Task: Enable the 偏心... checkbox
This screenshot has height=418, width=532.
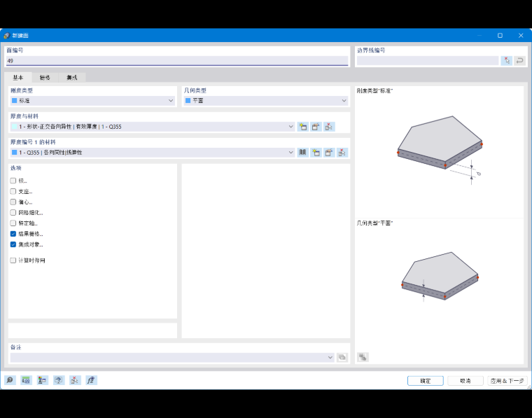Action: point(13,202)
